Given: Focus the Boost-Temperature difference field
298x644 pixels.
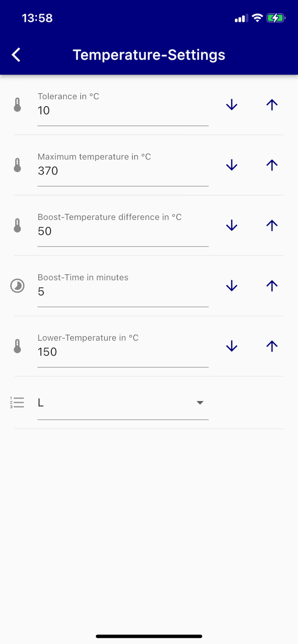Looking at the screenshot, I should coord(123,231).
